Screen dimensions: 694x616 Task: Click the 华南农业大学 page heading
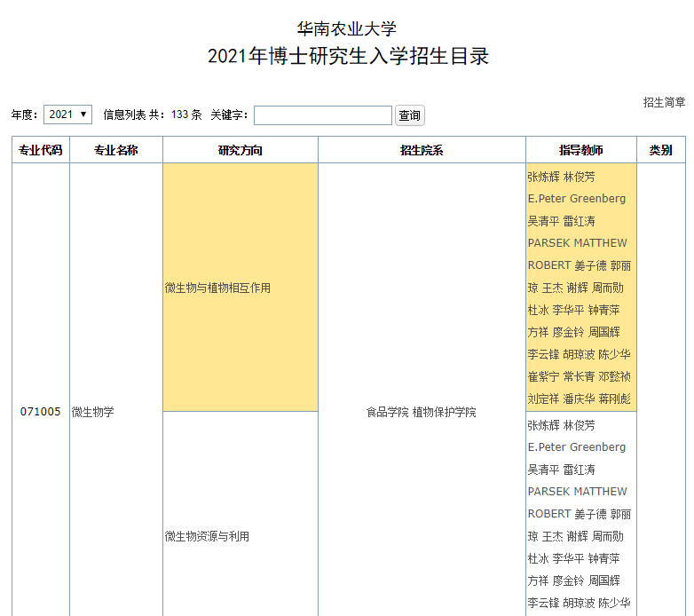tap(347, 28)
